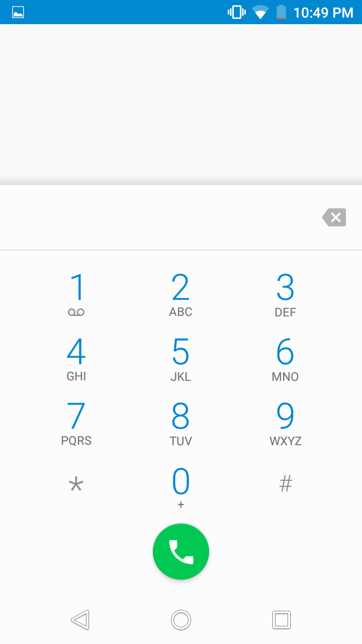Dial the 3 DEF key
The width and height of the screenshot is (362, 644).
[x=286, y=295]
